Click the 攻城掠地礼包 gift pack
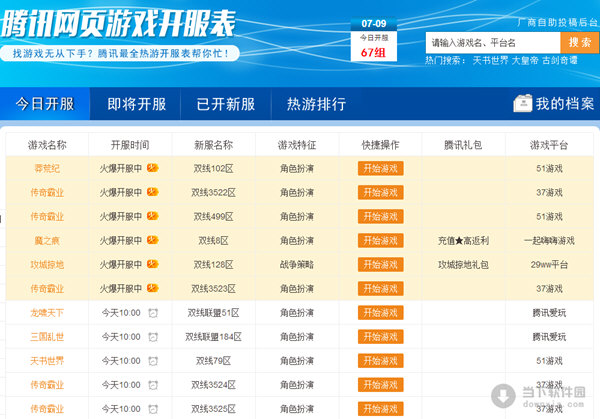 [463, 265]
